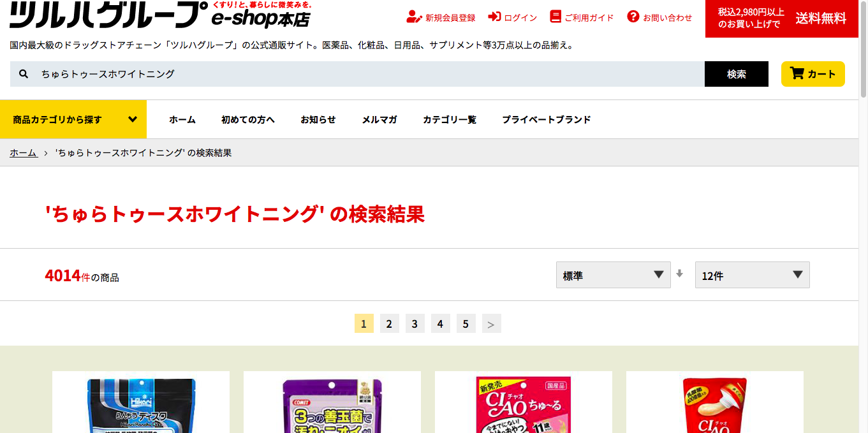Click the 送料無料 shipping banner
Viewport: 868px width, 433px height.
coord(782,18)
